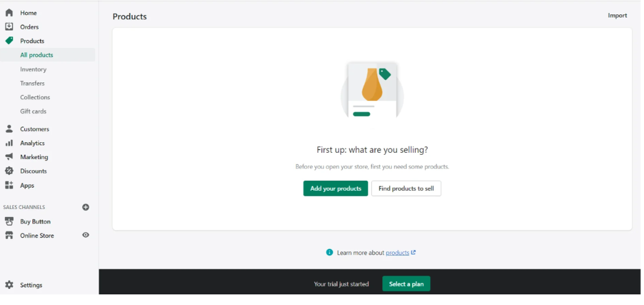Open Gift cards in the sidebar
This screenshot has width=644, height=305.
[x=33, y=111]
